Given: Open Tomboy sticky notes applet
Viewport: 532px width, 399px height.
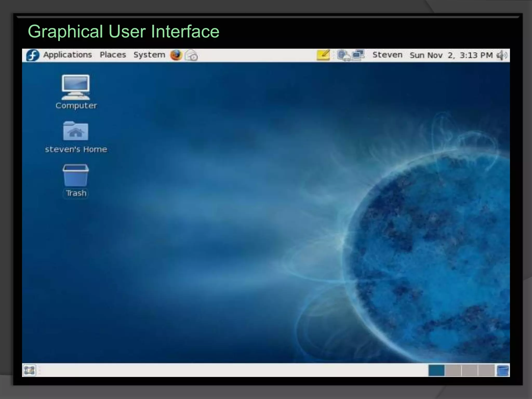Looking at the screenshot, I should [323, 55].
